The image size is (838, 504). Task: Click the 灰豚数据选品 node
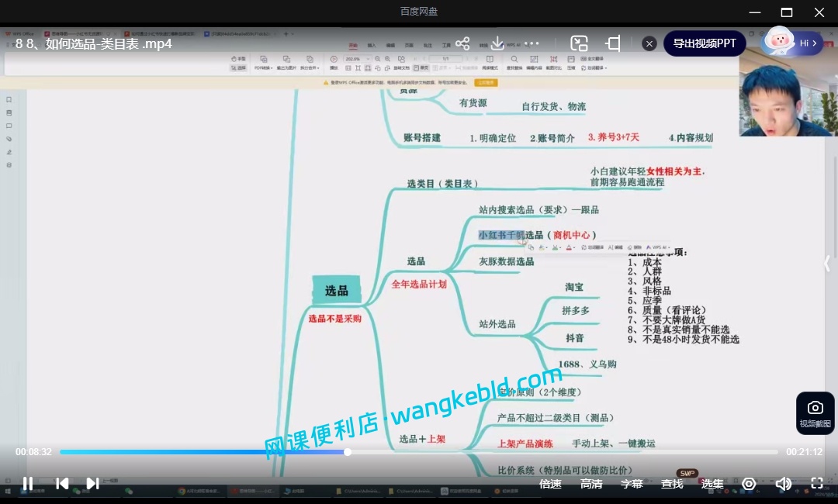click(x=506, y=261)
